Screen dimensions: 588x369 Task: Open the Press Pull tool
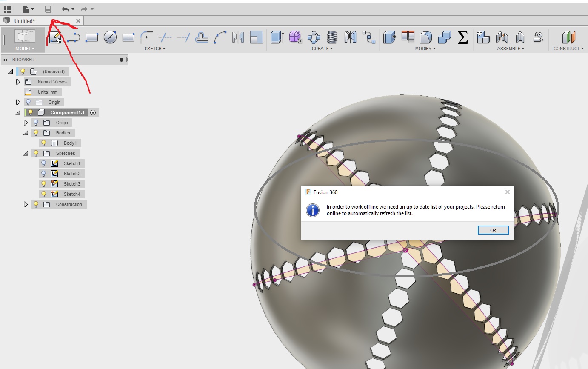[389, 37]
